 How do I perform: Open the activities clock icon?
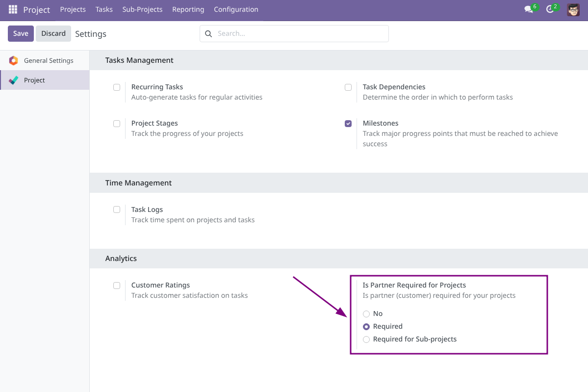550,9
